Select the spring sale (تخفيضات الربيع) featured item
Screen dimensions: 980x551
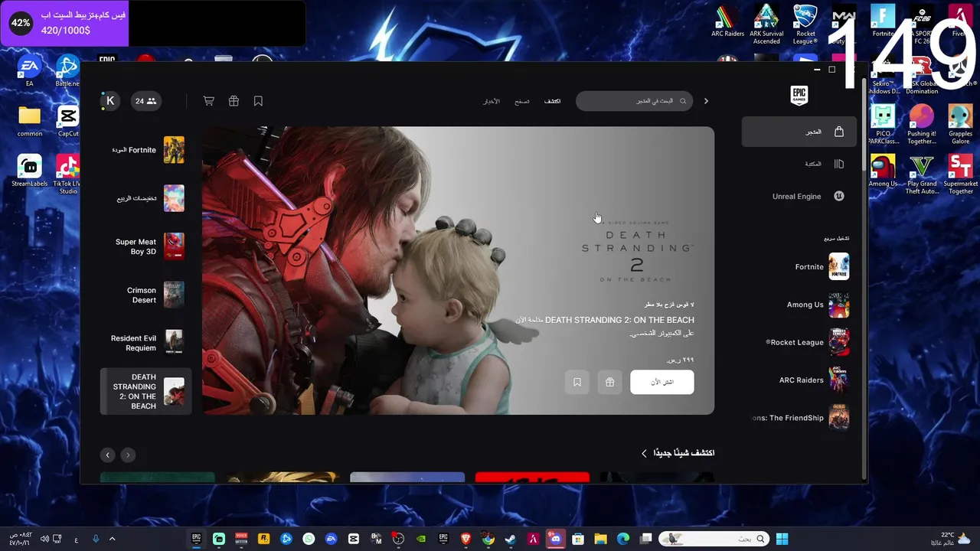[x=146, y=198]
